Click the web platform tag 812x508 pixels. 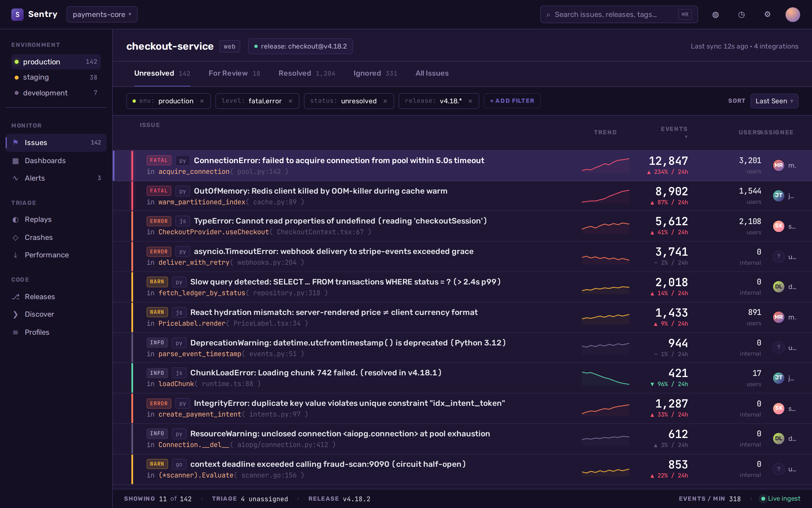230,46
